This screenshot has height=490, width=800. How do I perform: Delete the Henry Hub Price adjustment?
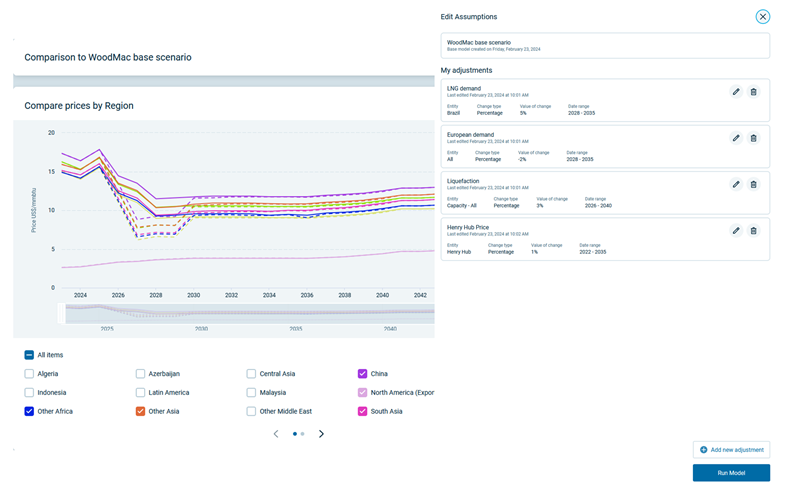[x=754, y=231]
